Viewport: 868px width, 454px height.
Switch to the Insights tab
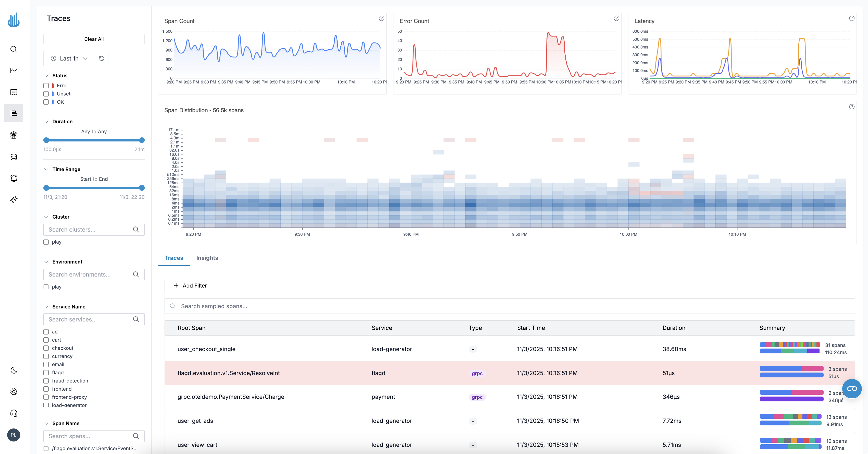tap(207, 258)
